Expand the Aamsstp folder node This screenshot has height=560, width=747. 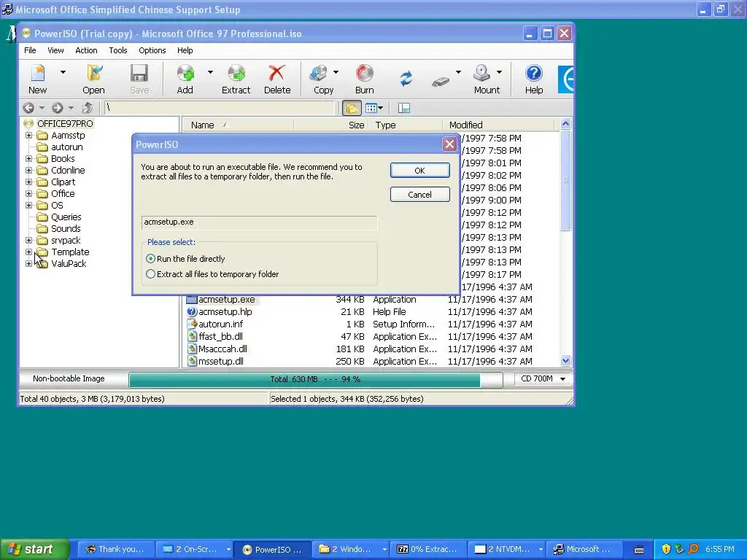pyautogui.click(x=28, y=135)
